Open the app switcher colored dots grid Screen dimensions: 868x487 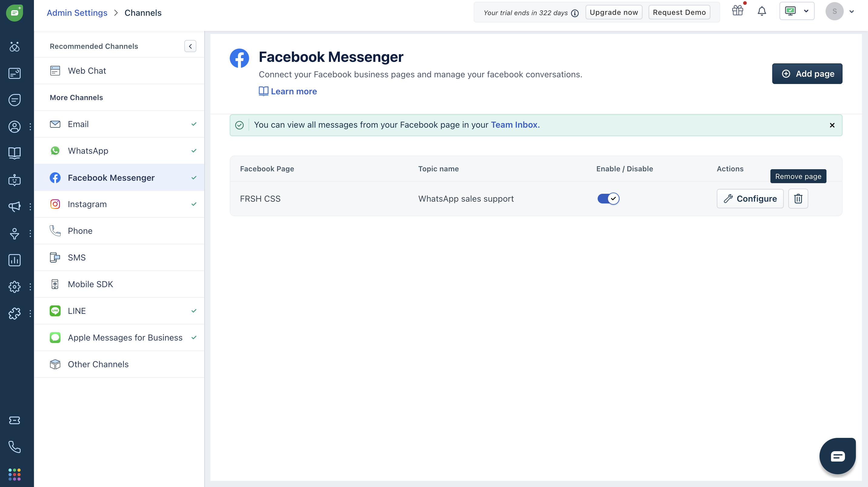coord(14,474)
